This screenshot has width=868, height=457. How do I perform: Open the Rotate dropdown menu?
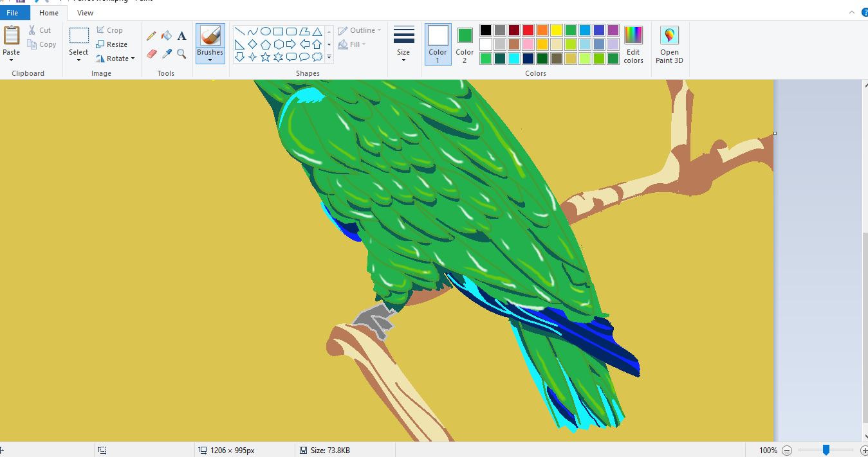(115, 58)
